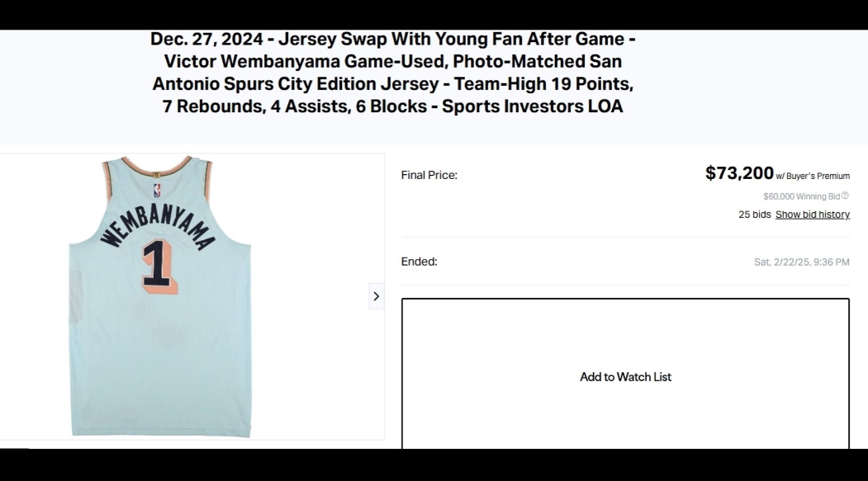Click the 25 bids count text
The height and width of the screenshot is (481, 868).
pyautogui.click(x=755, y=215)
